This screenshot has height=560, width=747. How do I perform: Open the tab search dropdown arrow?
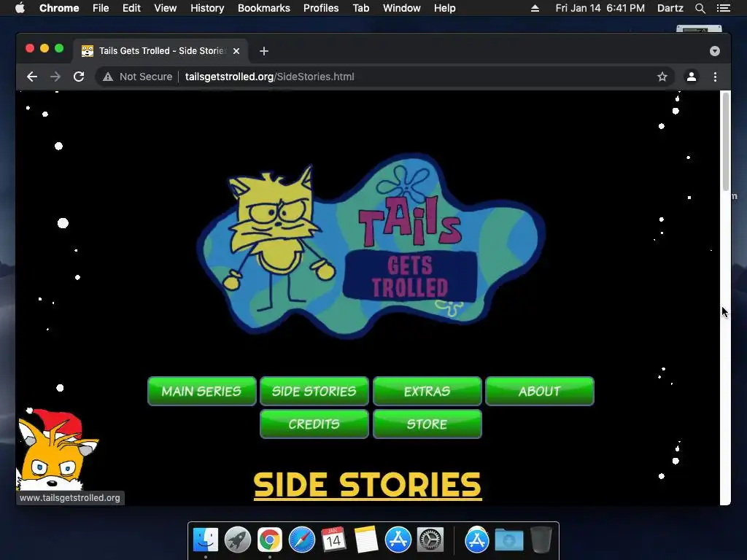pos(715,51)
